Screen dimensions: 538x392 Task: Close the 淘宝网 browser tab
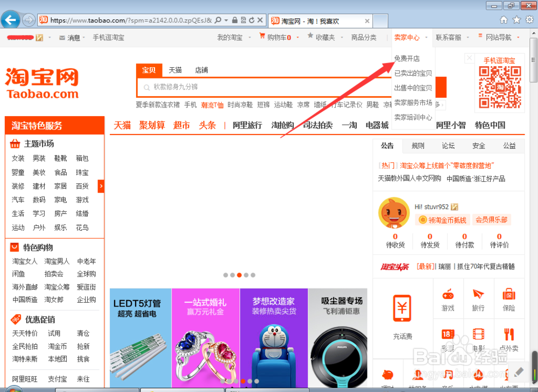coord(367,21)
